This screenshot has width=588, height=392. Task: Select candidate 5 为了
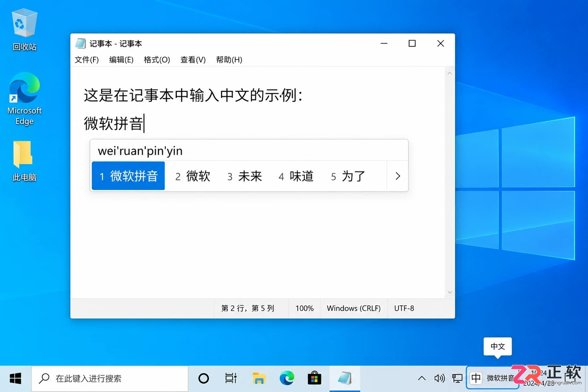click(x=348, y=176)
